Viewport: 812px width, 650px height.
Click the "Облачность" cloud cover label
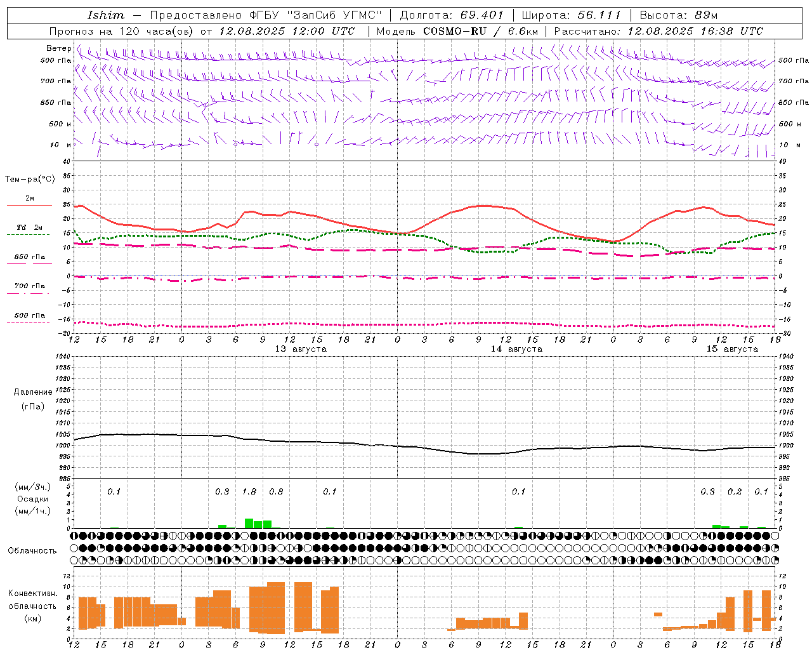pyautogui.click(x=32, y=550)
